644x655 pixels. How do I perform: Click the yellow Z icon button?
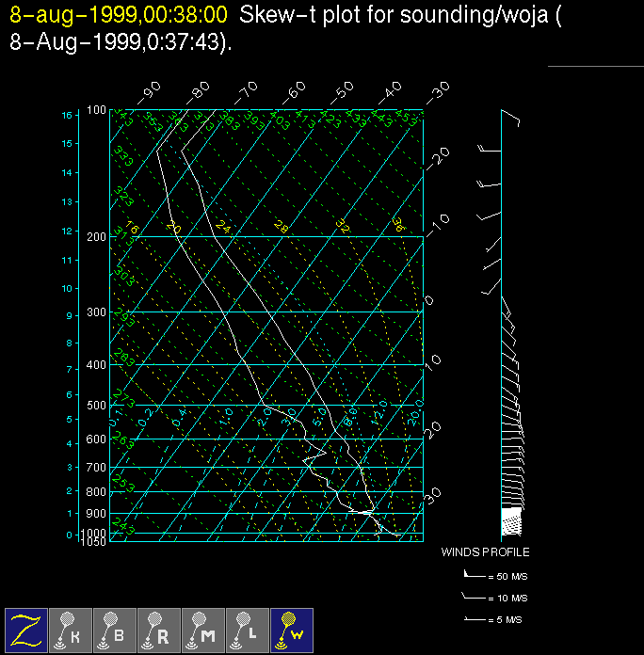pyautogui.click(x=26, y=630)
